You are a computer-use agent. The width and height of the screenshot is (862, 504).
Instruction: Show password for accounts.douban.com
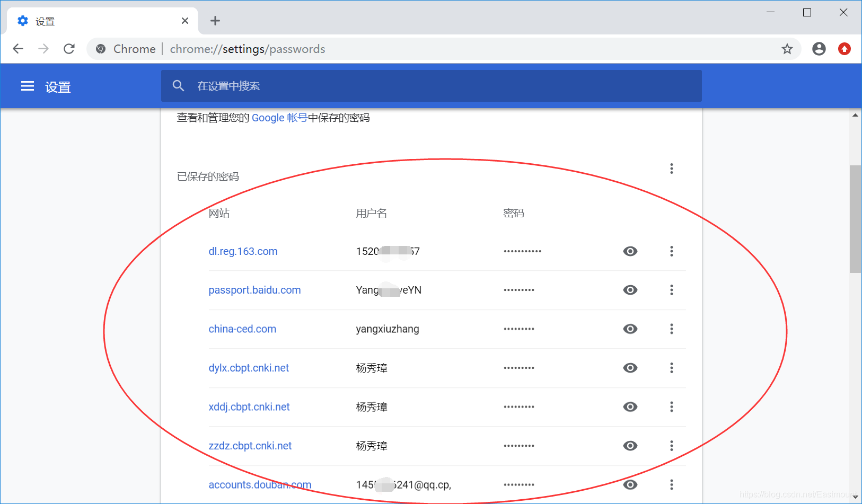630,484
